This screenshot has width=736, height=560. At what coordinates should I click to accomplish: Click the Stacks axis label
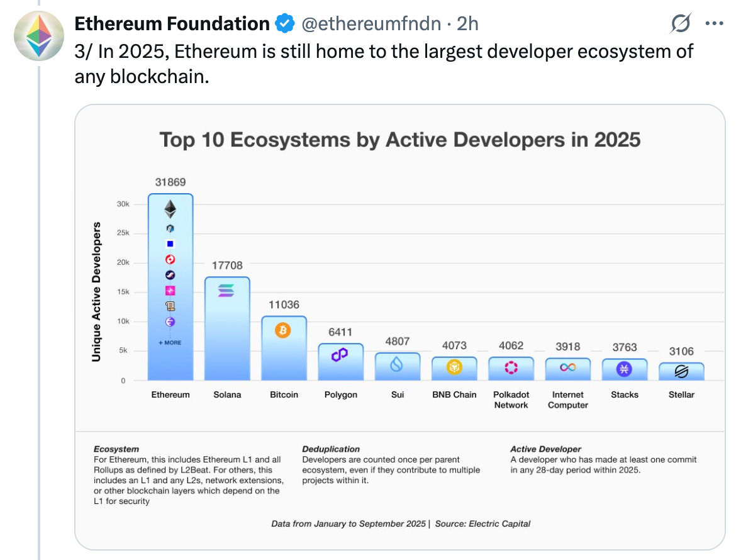coord(625,395)
